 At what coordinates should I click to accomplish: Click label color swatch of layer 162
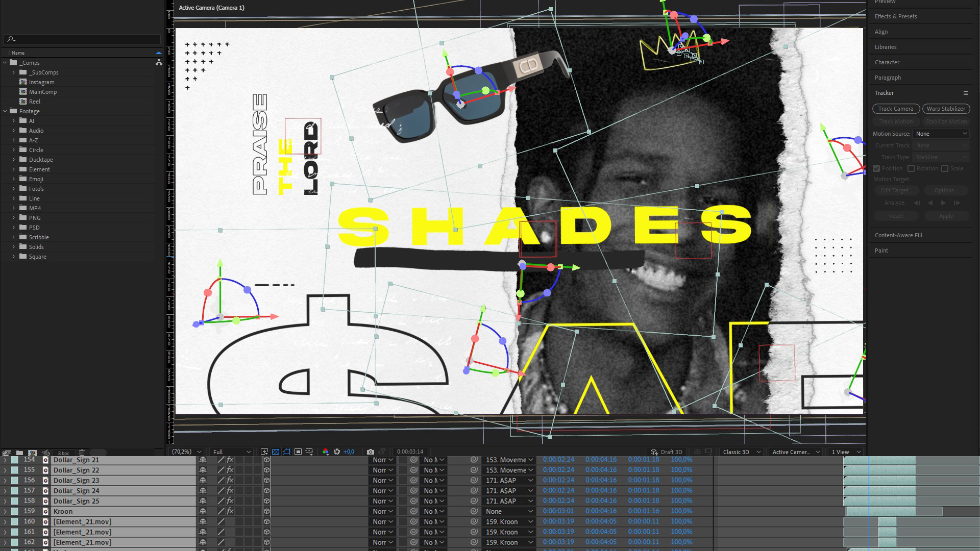pos(14,542)
